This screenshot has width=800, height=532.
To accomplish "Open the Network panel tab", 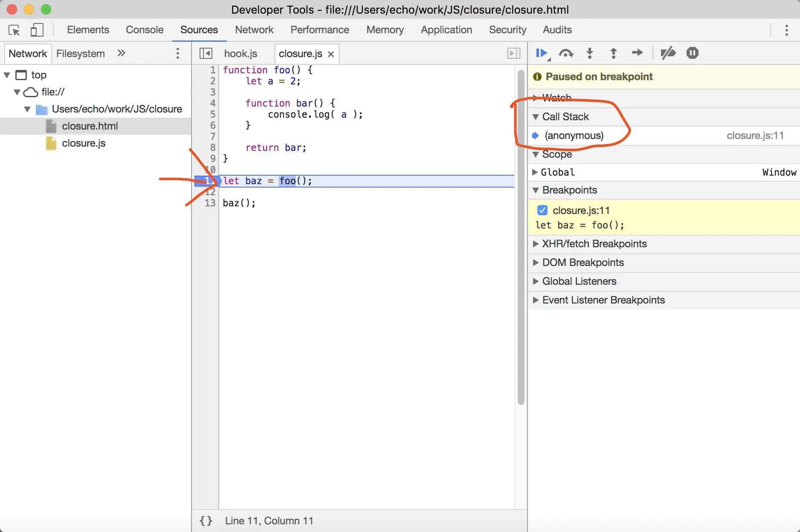I will tap(254, 30).
